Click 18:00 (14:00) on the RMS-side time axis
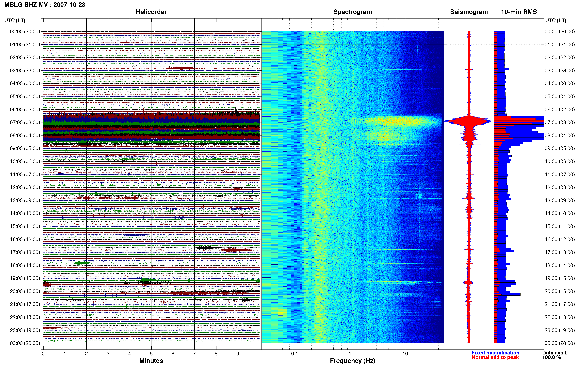Image resolution: width=588 pixels, height=368 pixels. pyautogui.click(x=560, y=265)
